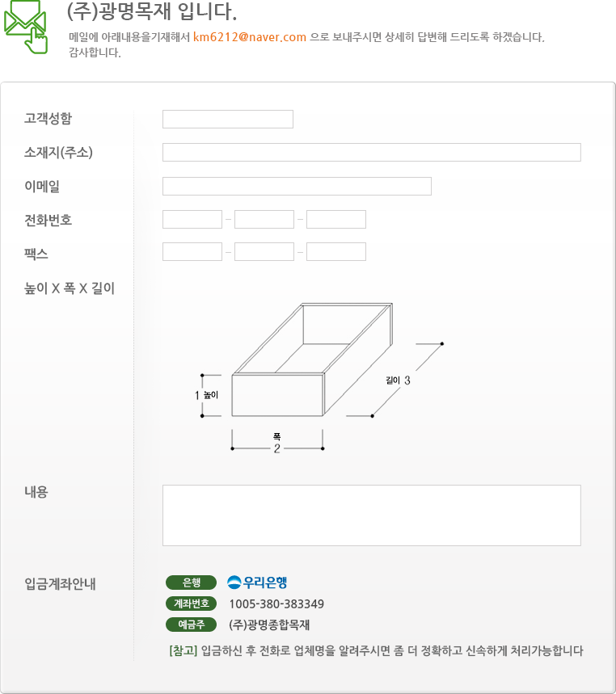
Task: Click the km6212@naver.com email link
Action: [x=249, y=37]
